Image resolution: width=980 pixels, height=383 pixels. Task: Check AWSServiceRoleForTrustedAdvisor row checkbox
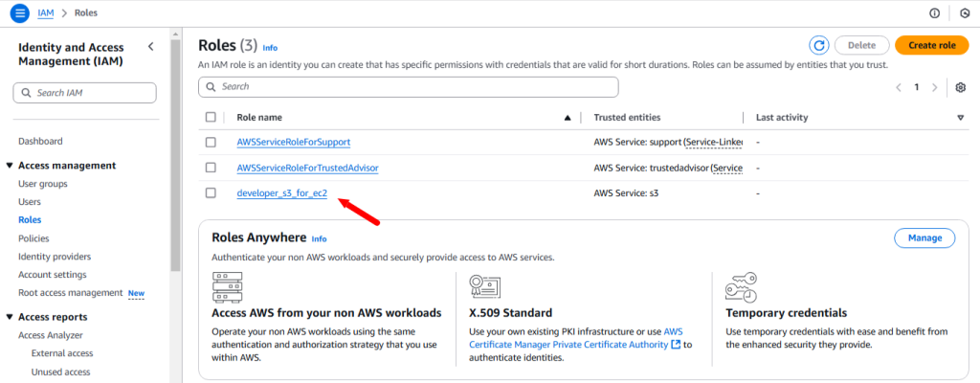point(211,168)
